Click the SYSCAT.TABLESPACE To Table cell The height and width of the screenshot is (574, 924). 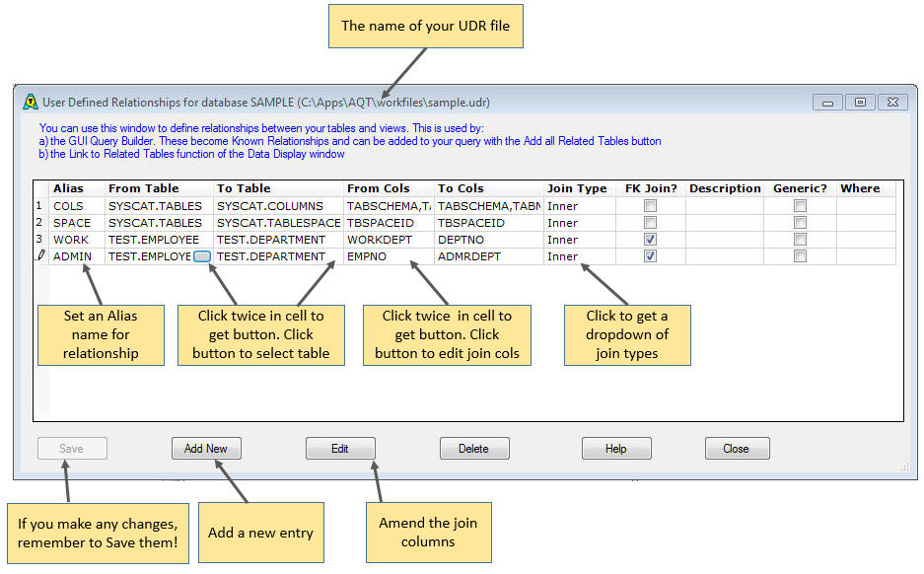point(279,223)
